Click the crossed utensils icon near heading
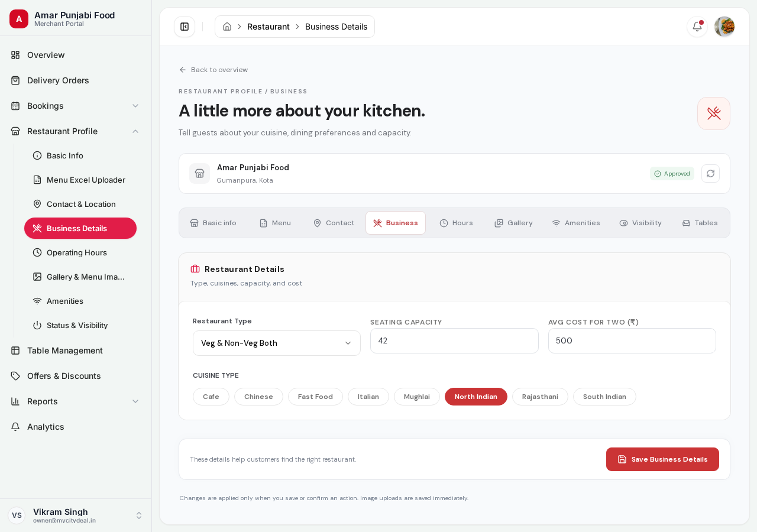Screen dimensions: 757x532 point(714,113)
